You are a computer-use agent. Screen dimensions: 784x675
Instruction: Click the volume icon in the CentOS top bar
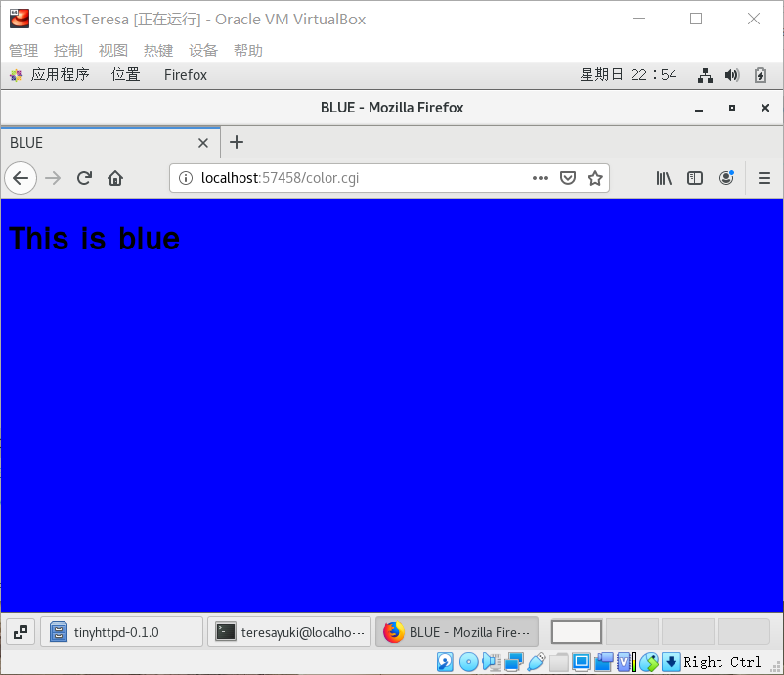point(731,75)
